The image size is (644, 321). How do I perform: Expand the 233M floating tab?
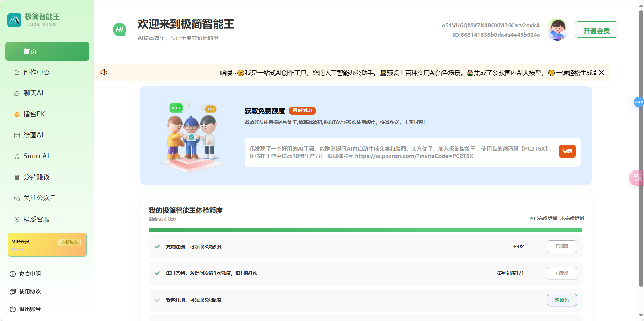click(x=638, y=102)
